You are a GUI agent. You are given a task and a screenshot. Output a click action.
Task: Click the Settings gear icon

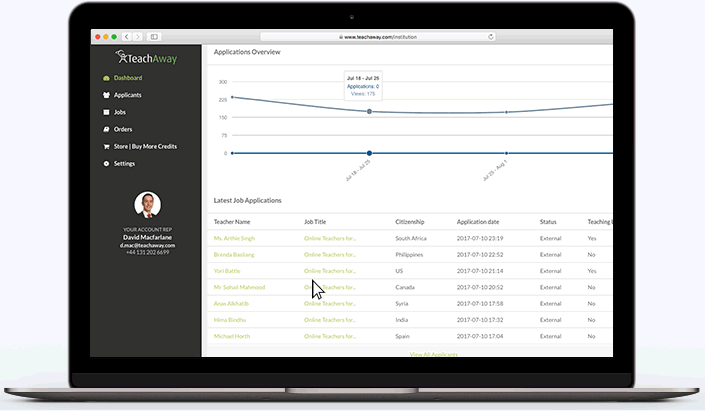click(x=106, y=164)
